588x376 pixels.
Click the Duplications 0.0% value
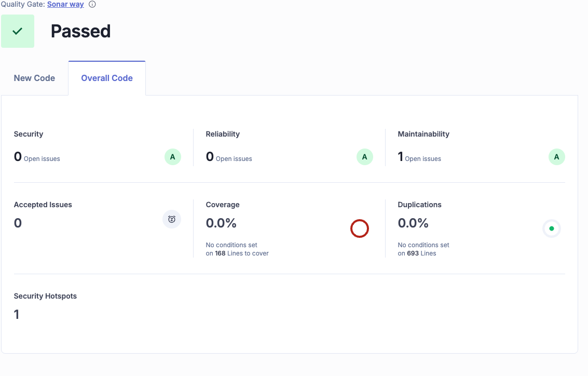pos(413,223)
